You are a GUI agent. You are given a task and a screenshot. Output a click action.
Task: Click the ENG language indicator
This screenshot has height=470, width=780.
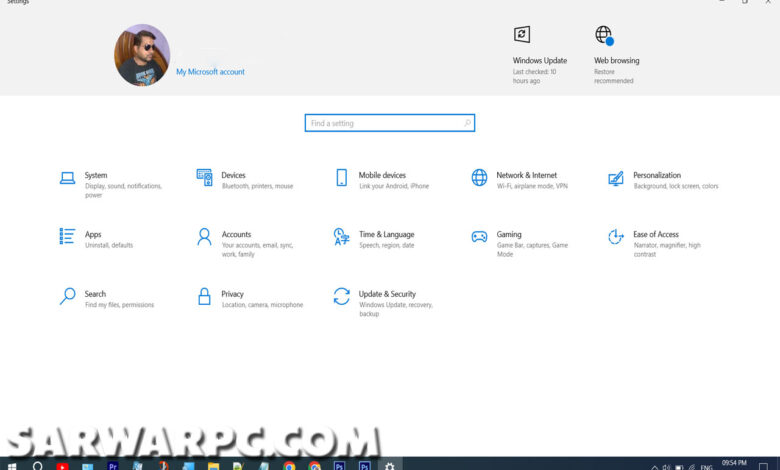click(x=706, y=467)
